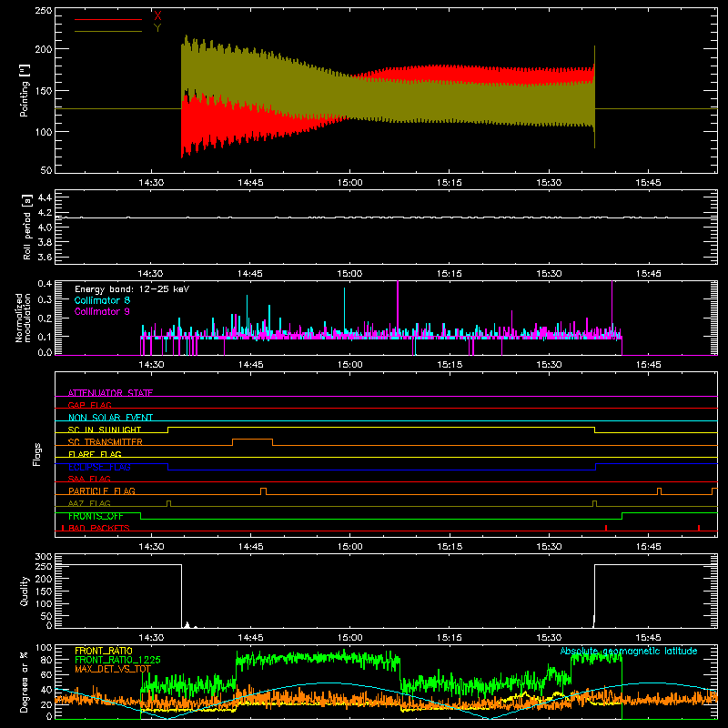Click the bad-packets red tick near 15:38
Screen dimensions: 728x728
pos(606,528)
